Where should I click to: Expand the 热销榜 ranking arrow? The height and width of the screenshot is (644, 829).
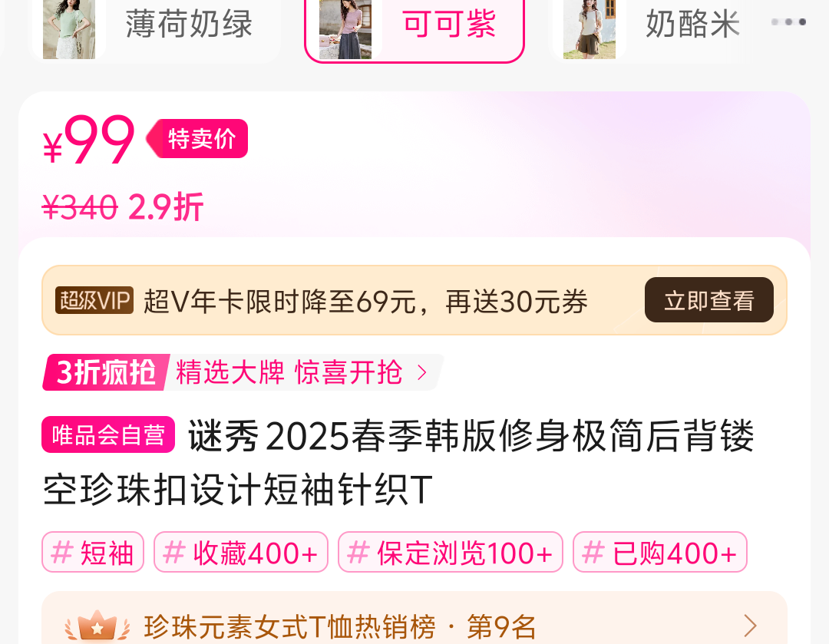click(x=750, y=626)
